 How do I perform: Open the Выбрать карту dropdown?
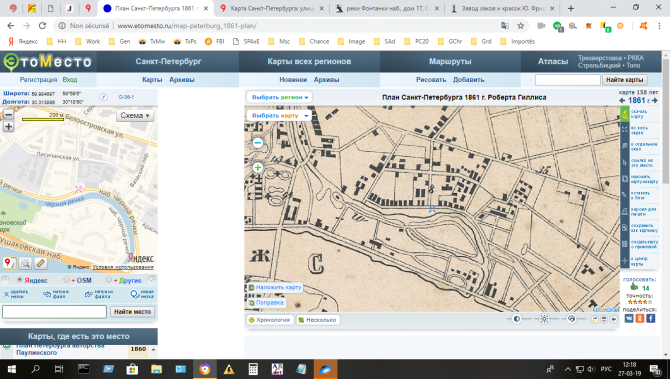[279, 115]
